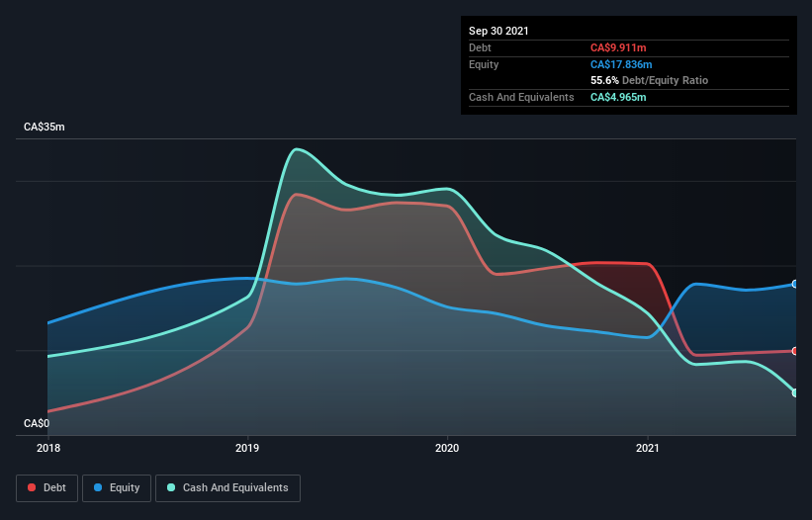
Task: Toggle the Debt series legend button
Action: coord(47,488)
